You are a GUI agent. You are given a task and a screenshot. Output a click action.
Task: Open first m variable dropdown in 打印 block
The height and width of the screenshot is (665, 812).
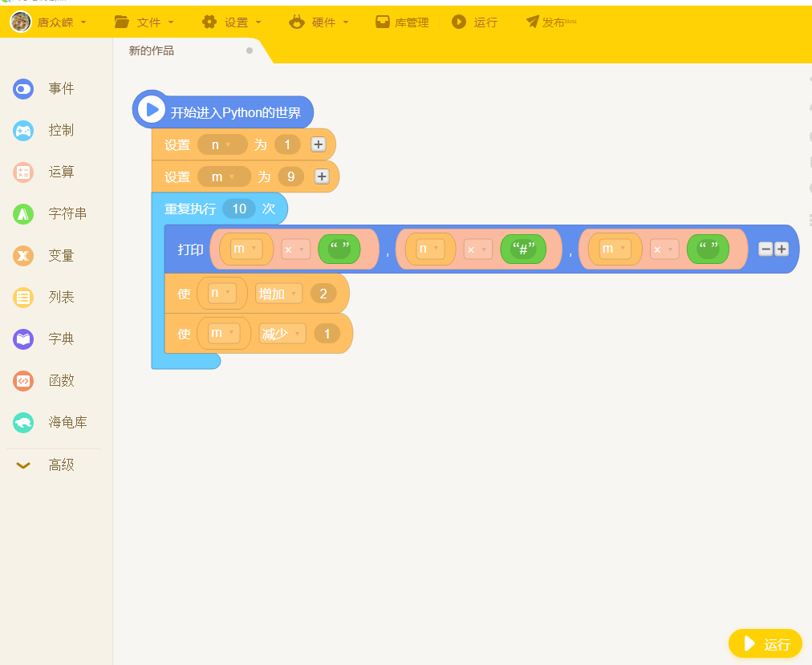coord(246,249)
